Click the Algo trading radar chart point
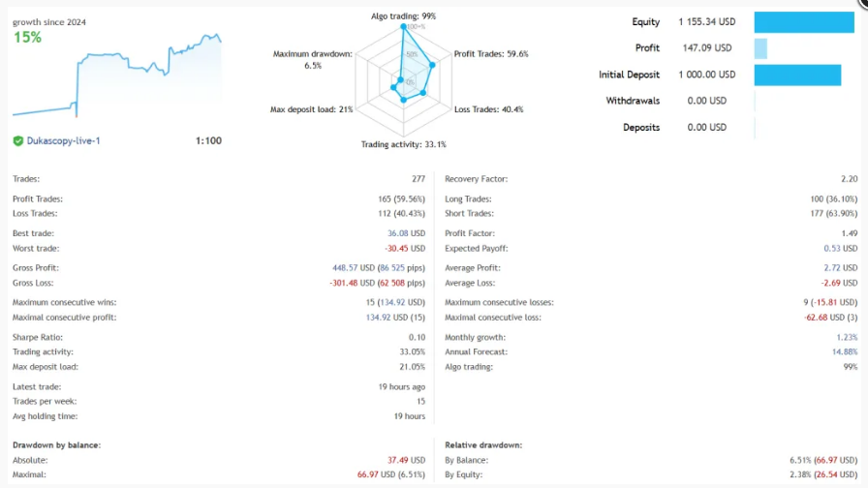868x488 pixels. click(404, 26)
